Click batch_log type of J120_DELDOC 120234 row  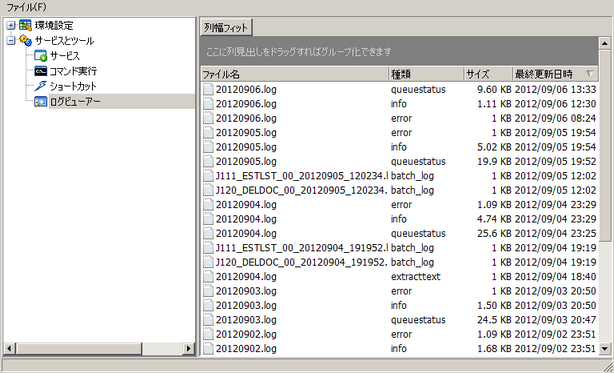pyautogui.click(x=412, y=191)
